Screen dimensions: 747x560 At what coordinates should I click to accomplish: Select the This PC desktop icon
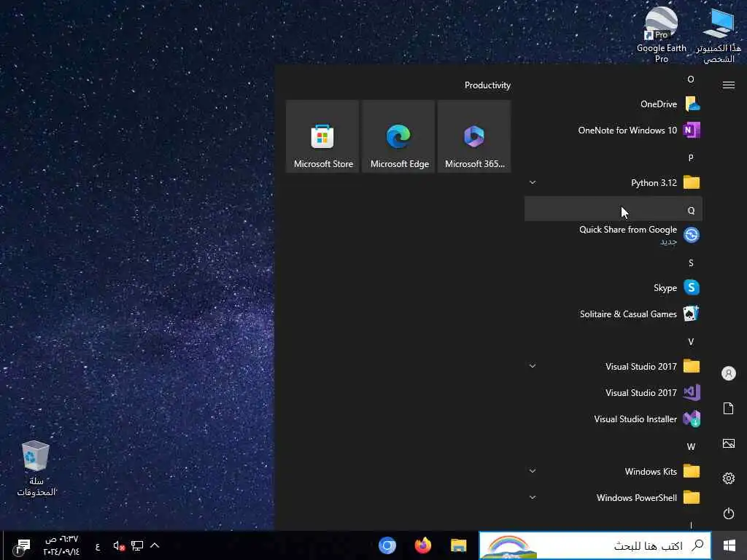coord(719,34)
